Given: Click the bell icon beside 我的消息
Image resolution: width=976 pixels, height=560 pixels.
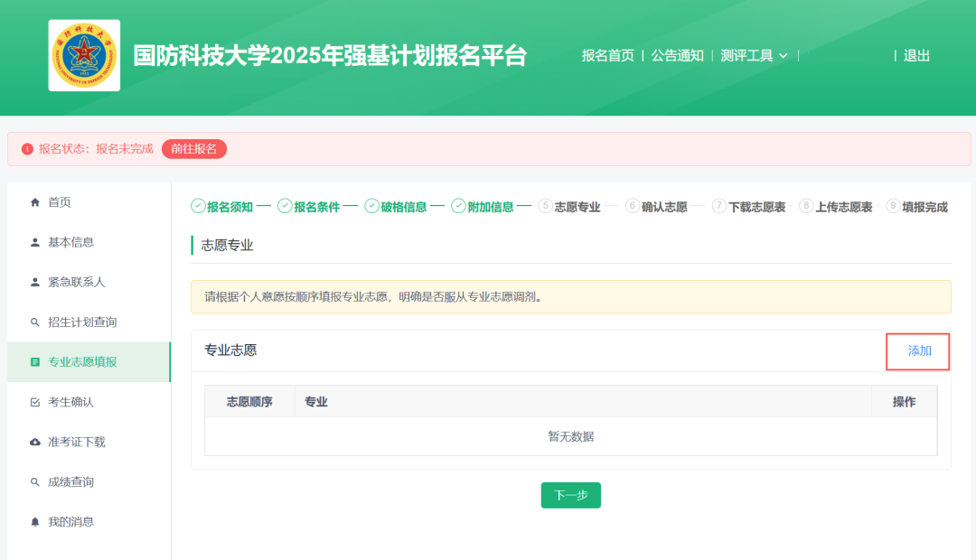Looking at the screenshot, I should (35, 521).
